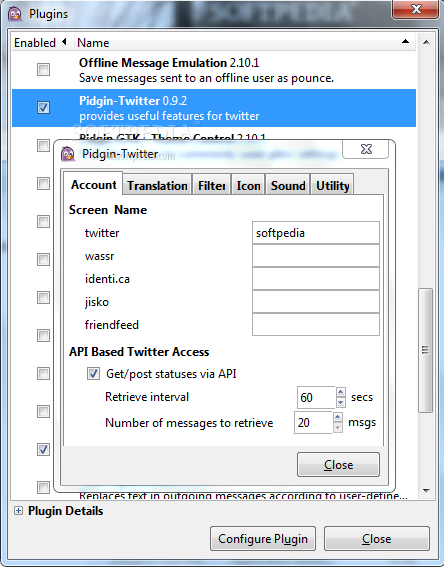Click the scrollbar down arrow in plugin list
444x567 pixels.
click(426, 491)
